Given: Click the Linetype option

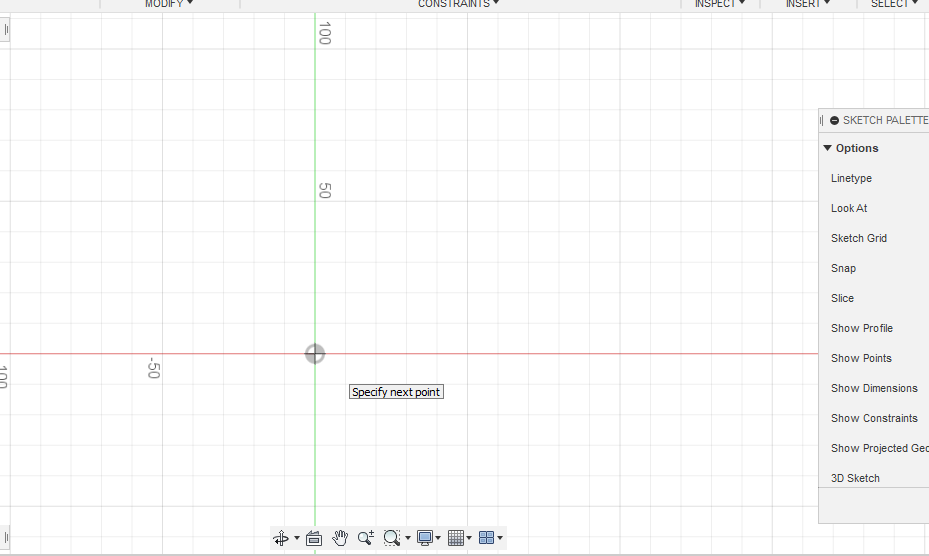Looking at the screenshot, I should (851, 178).
